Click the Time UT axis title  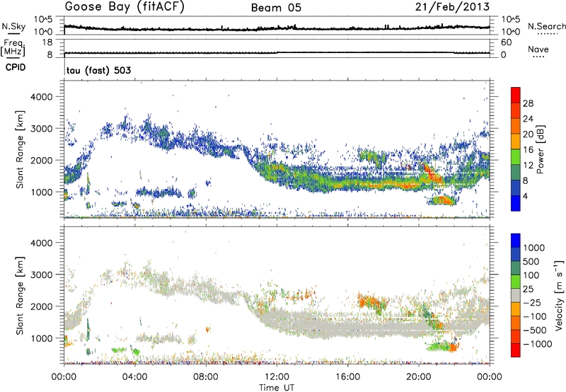coord(277,388)
